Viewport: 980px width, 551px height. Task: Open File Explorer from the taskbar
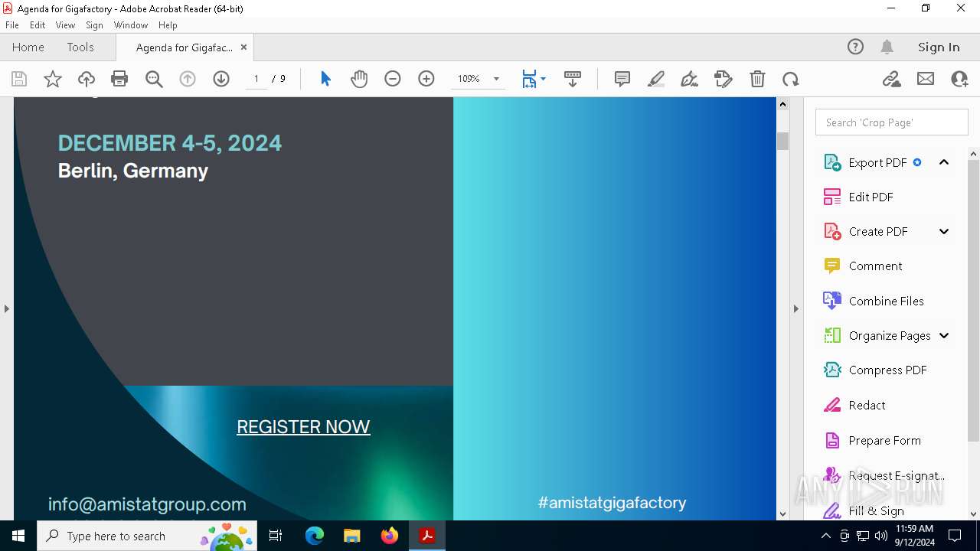tap(352, 536)
